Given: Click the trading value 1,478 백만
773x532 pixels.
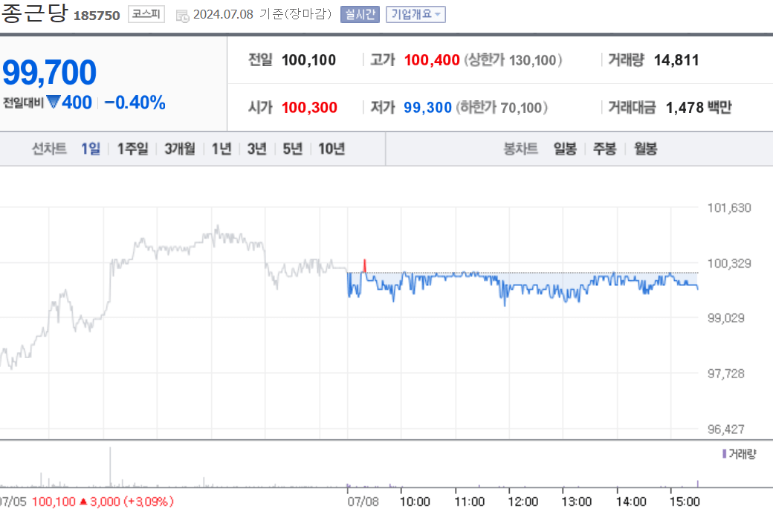Looking at the screenshot, I should (x=699, y=108).
